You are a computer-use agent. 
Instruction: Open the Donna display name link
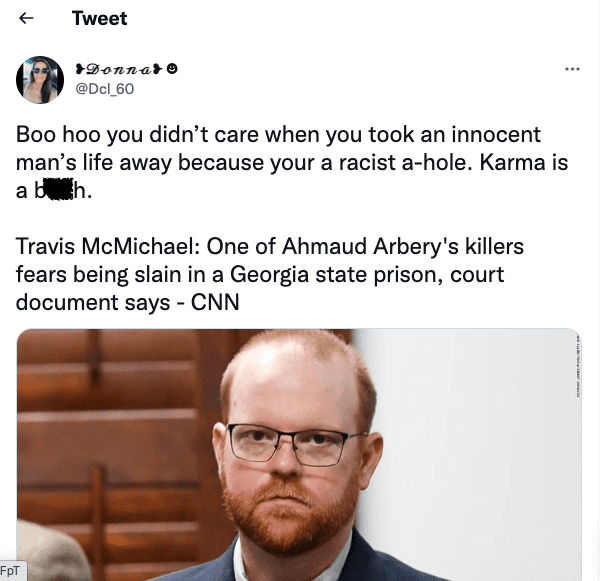[x=119, y=69]
